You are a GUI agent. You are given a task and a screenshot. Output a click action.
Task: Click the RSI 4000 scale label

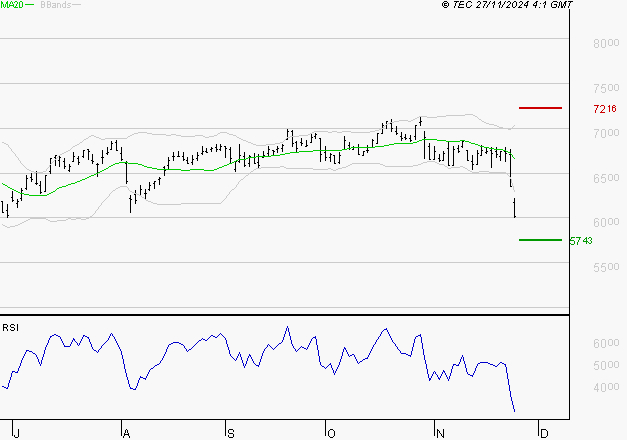(604, 388)
